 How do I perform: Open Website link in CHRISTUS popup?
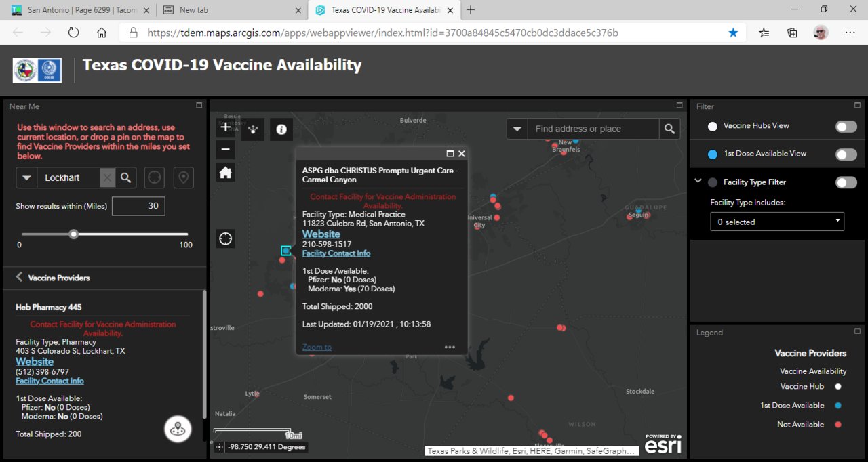[321, 234]
